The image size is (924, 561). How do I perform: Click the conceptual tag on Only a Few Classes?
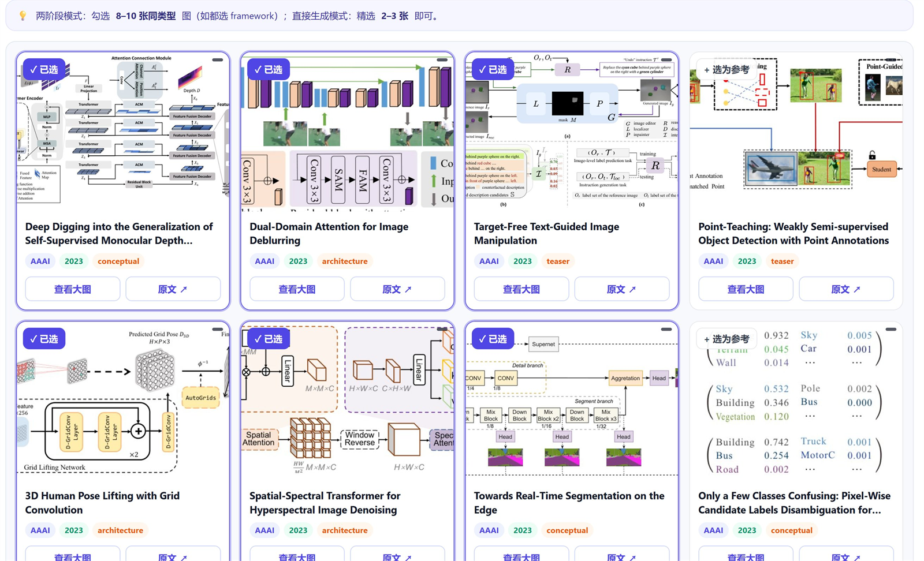click(791, 530)
